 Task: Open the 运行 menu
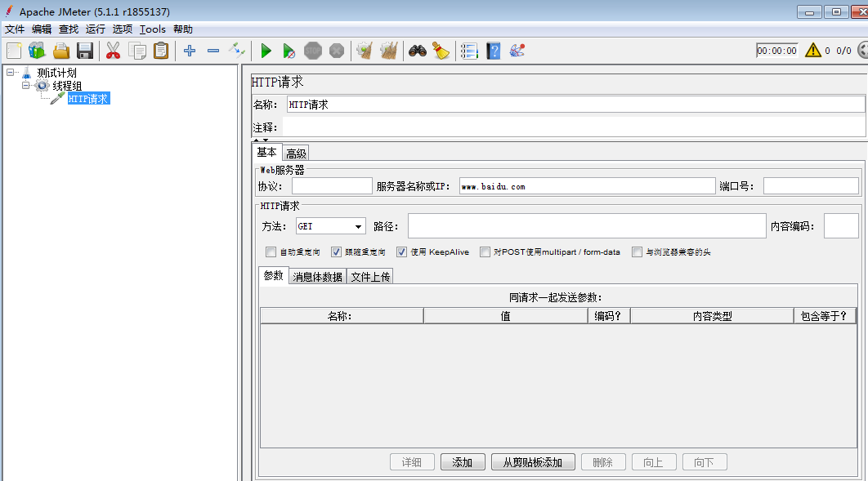pos(95,29)
